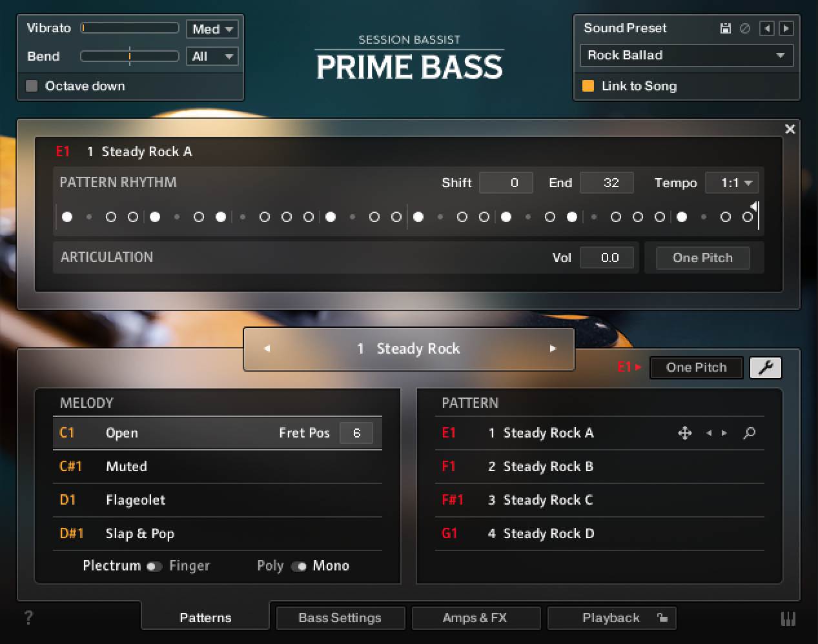This screenshot has height=644, width=818.
Task: Enable the Octave down checkbox
Action: tap(31, 85)
